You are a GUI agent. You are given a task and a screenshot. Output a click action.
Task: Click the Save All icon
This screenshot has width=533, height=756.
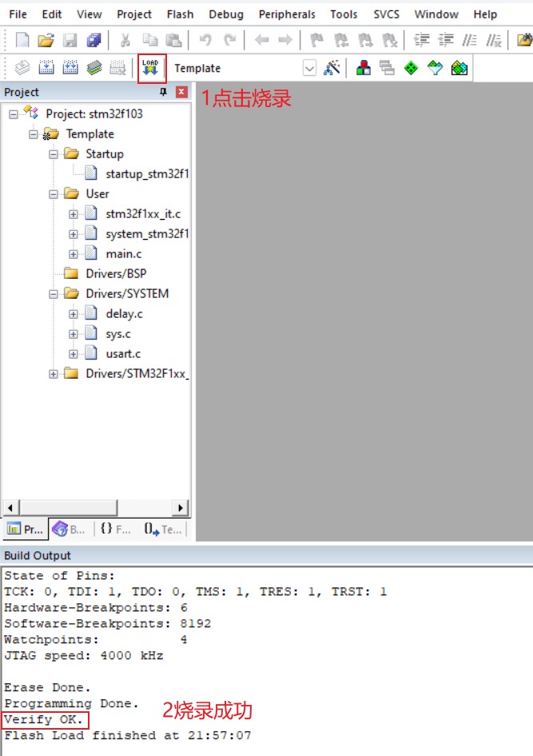coord(93,41)
